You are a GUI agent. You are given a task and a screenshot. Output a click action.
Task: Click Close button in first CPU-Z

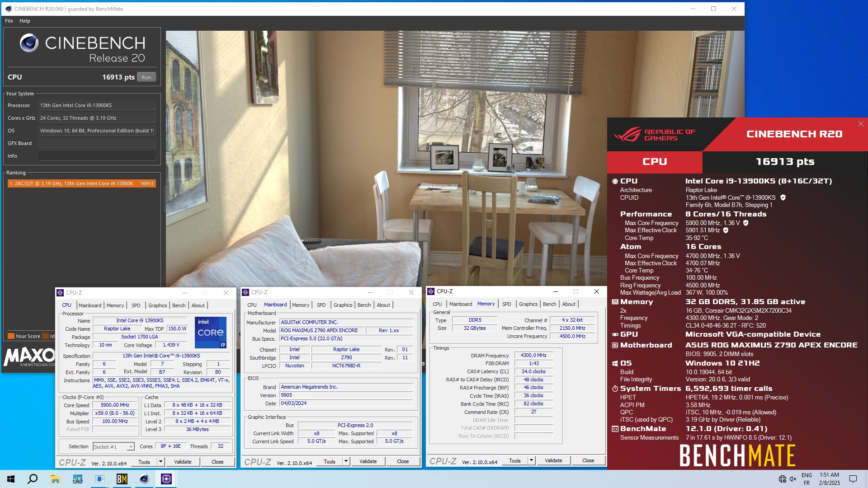click(217, 462)
